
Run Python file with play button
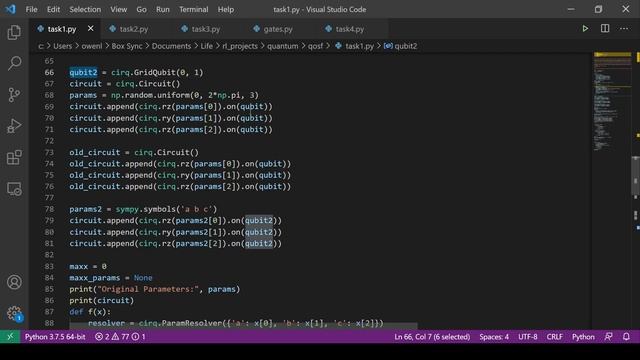[x=585, y=29]
